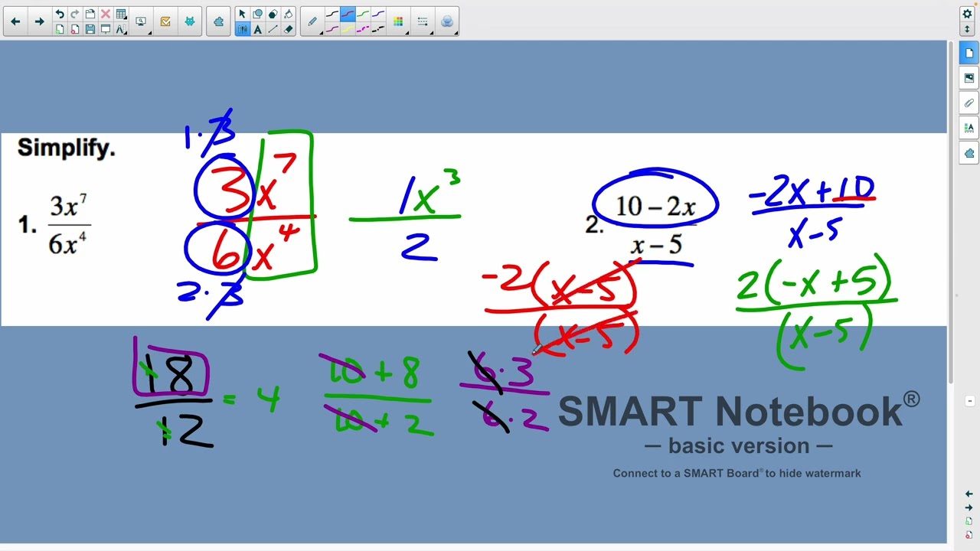The width and height of the screenshot is (980, 551).
Task: Open the color palette dropdown
Action: 398,21
